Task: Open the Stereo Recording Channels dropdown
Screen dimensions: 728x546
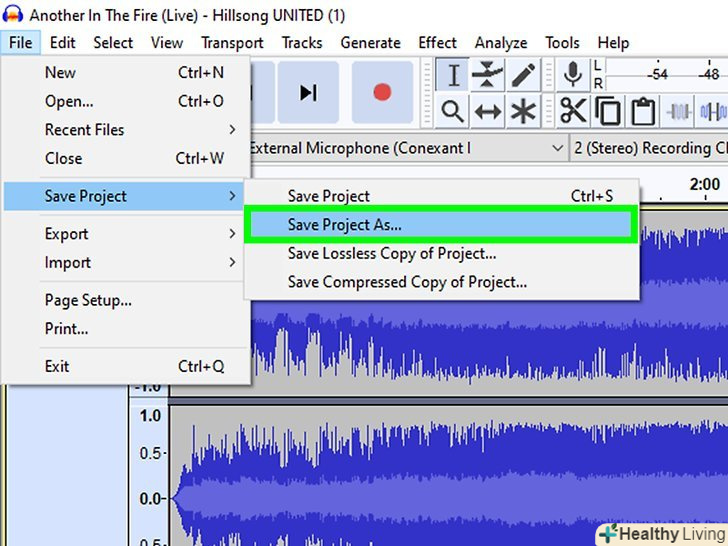Action: [650, 148]
